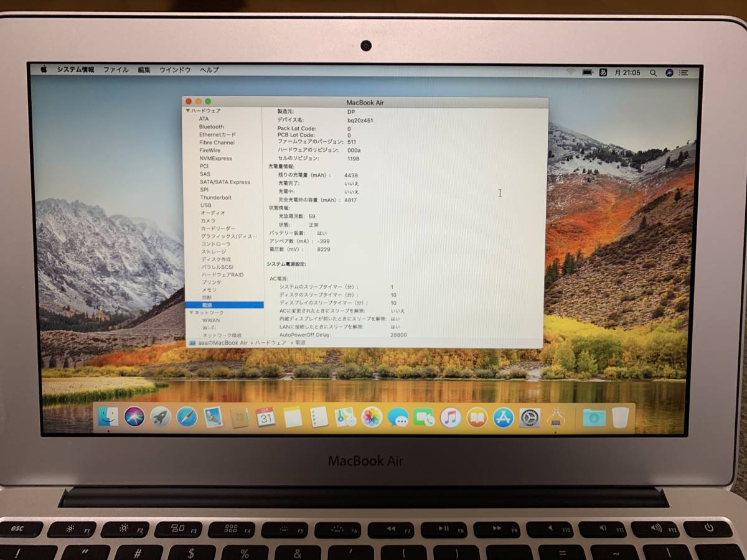Click 完全充電時の容量 value 4817
The height and width of the screenshot is (560, 747).
click(x=350, y=200)
